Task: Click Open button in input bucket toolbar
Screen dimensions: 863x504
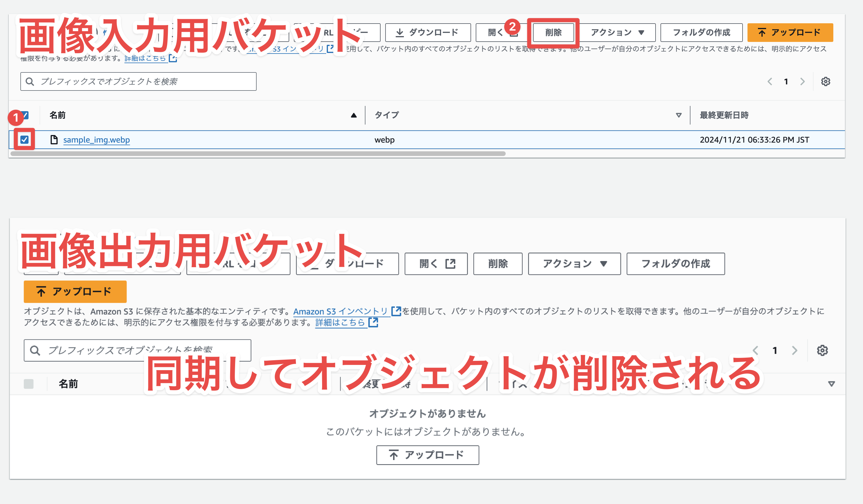Action: pos(502,33)
